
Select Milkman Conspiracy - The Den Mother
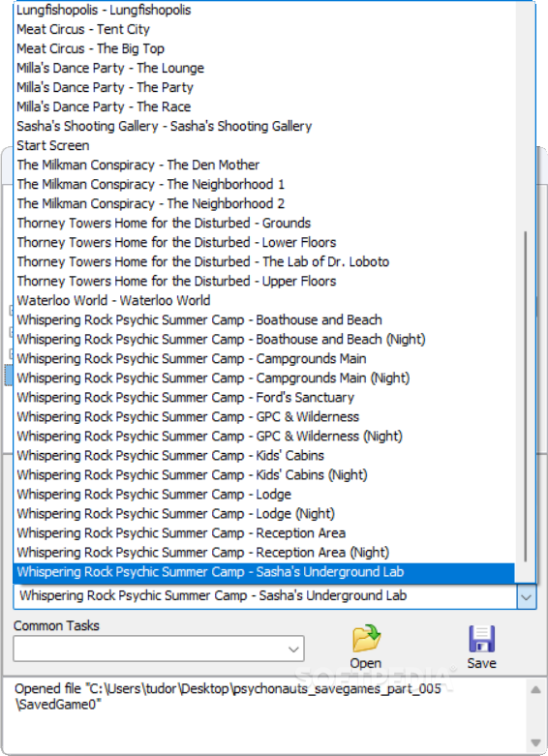(x=264, y=165)
